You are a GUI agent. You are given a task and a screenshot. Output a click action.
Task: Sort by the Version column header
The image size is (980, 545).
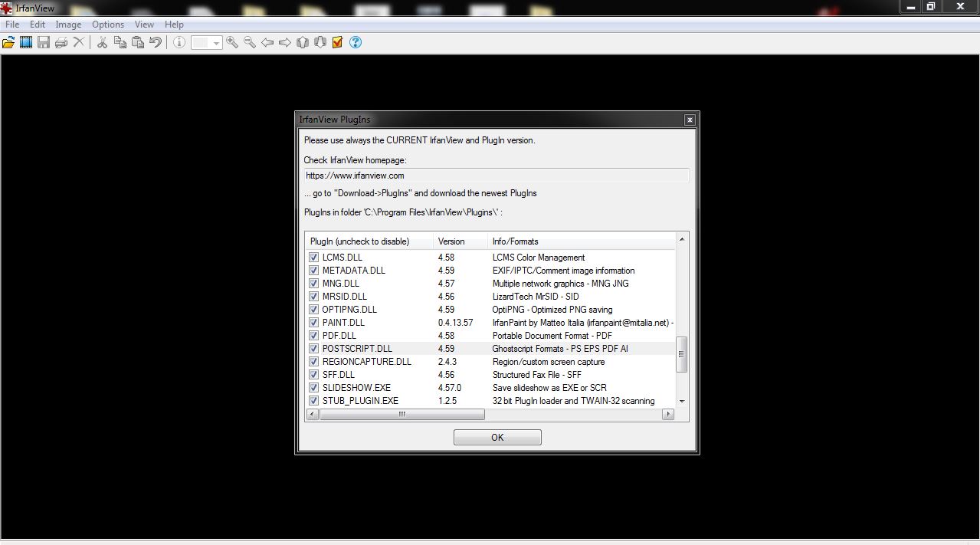tap(461, 241)
